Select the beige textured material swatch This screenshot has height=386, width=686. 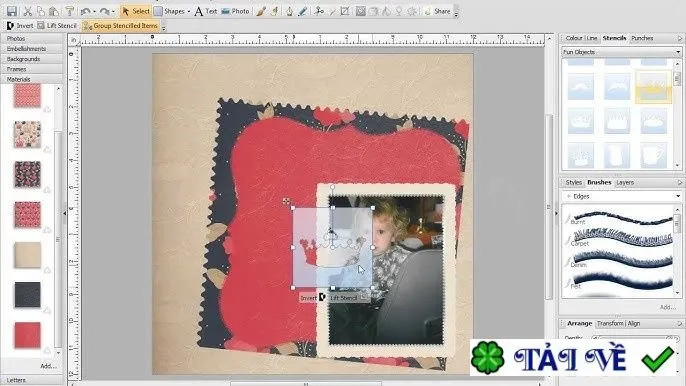coord(27,255)
